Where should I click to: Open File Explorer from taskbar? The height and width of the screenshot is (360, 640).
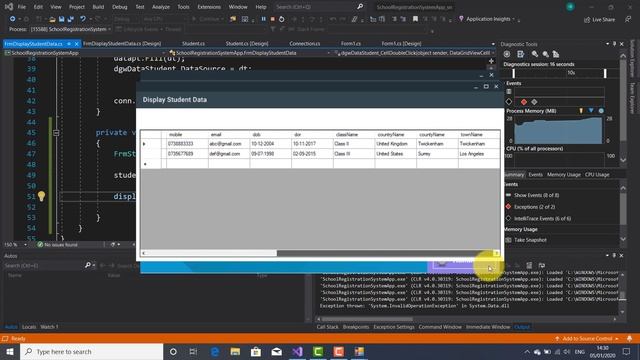[235, 351]
